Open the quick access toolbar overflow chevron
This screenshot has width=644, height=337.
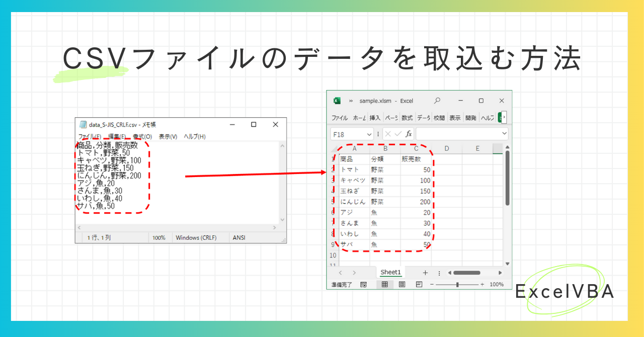point(350,101)
